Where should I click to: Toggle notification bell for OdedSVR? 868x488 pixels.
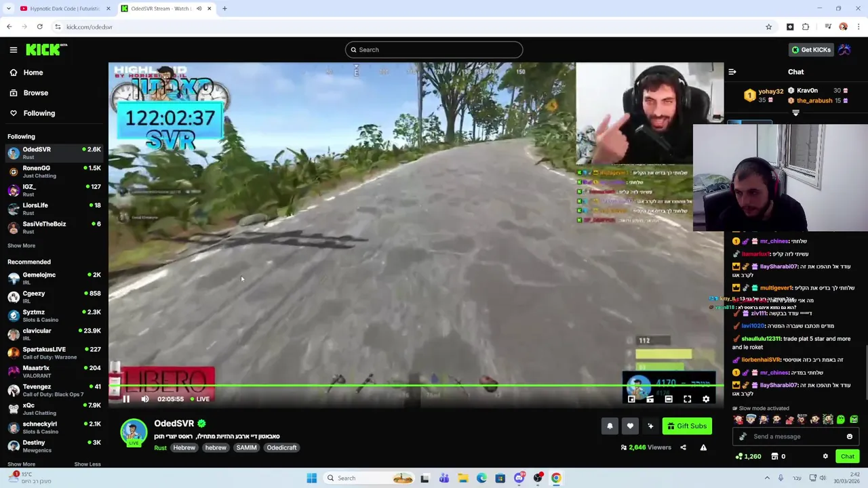click(x=610, y=426)
